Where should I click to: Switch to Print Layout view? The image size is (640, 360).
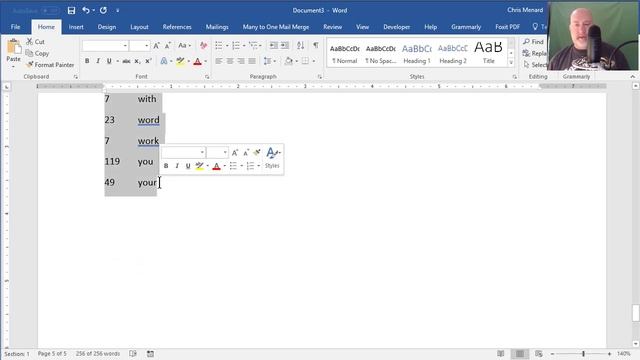tap(520, 353)
